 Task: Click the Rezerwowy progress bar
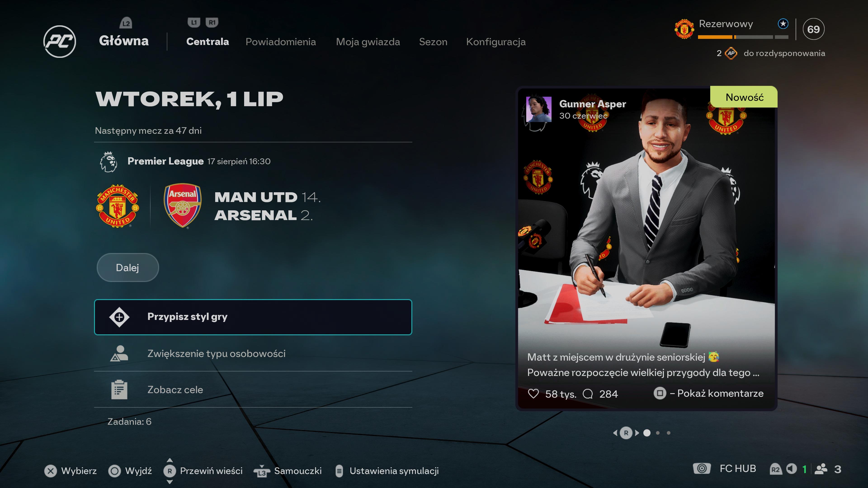[743, 37]
